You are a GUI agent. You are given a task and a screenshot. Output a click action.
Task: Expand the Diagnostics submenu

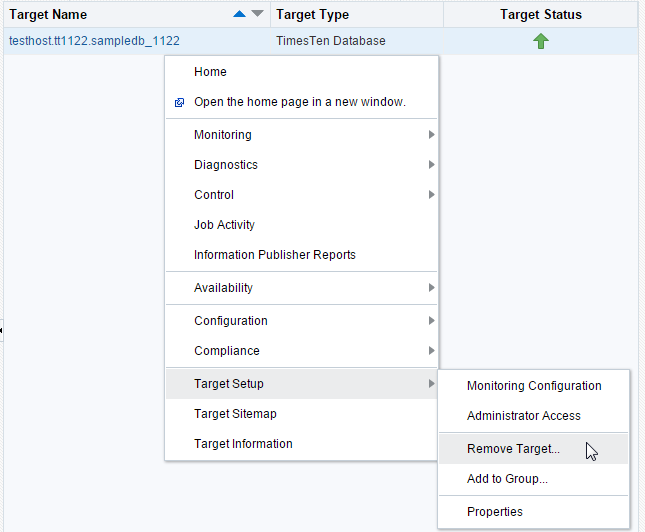(x=302, y=165)
